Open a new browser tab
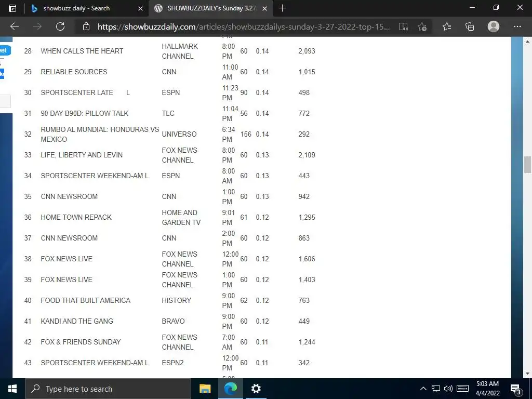 pyautogui.click(x=282, y=8)
